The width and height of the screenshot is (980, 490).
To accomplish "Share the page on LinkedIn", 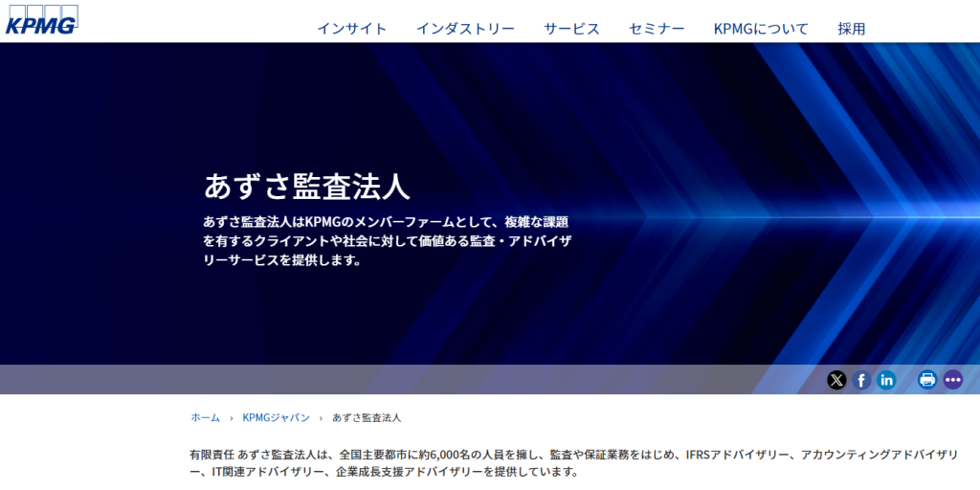I will (x=886, y=380).
